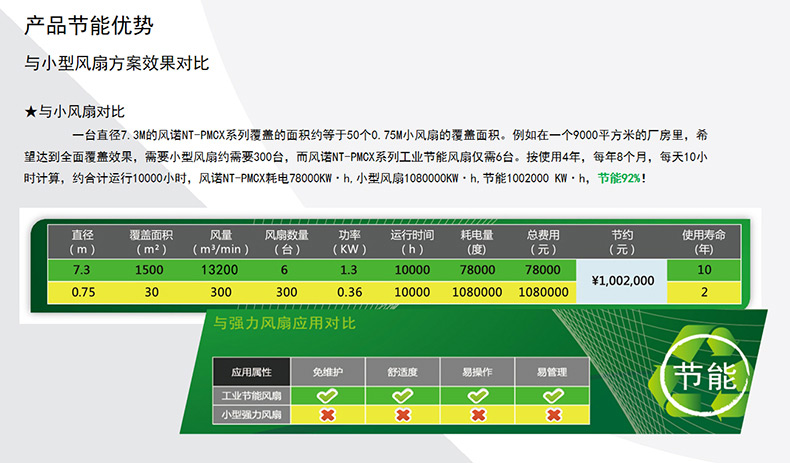Click the checkmark under 舒适度
This screenshot has width=790, height=463.
pyautogui.click(x=402, y=396)
